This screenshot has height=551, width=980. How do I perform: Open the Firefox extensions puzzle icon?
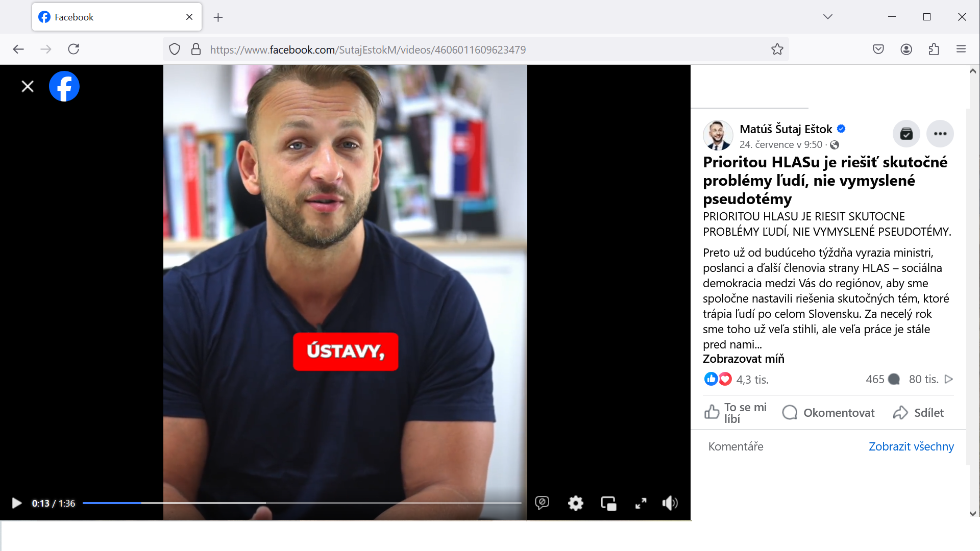click(934, 49)
